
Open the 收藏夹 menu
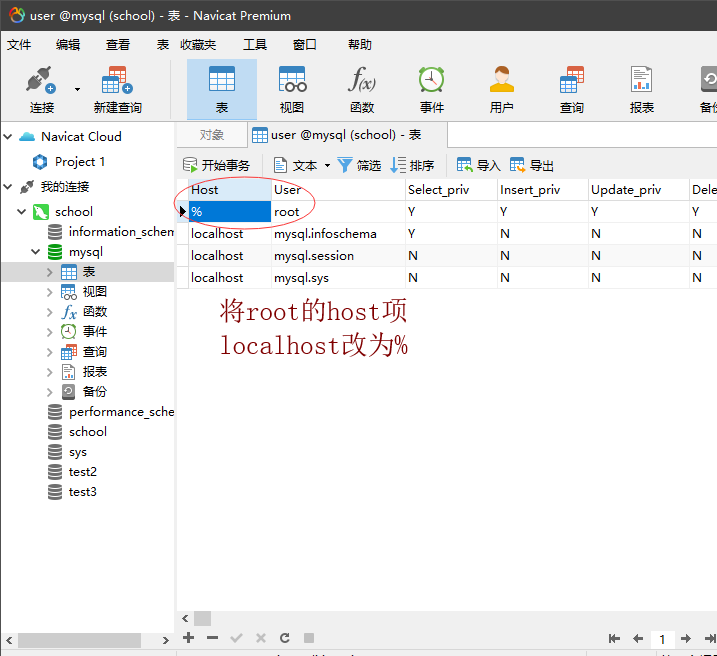click(198, 45)
